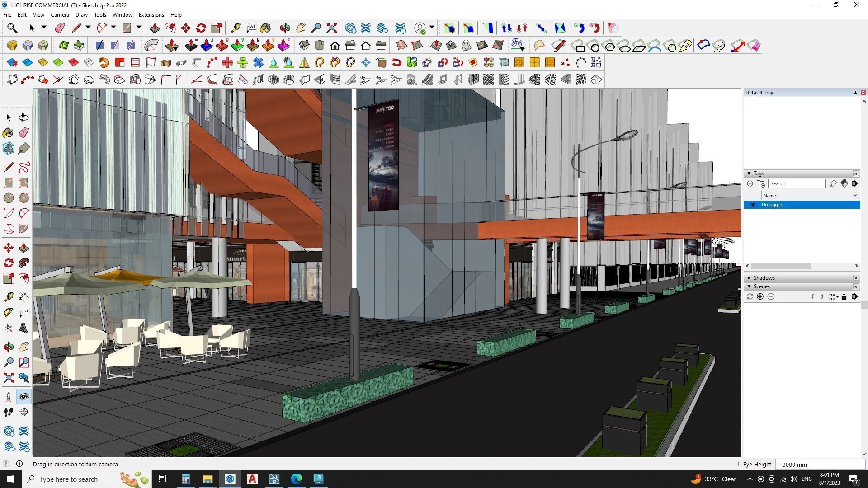Screen dimensions: 868x488
Task: Click the Tags horizontal scrollbar
Action: click(x=781, y=266)
